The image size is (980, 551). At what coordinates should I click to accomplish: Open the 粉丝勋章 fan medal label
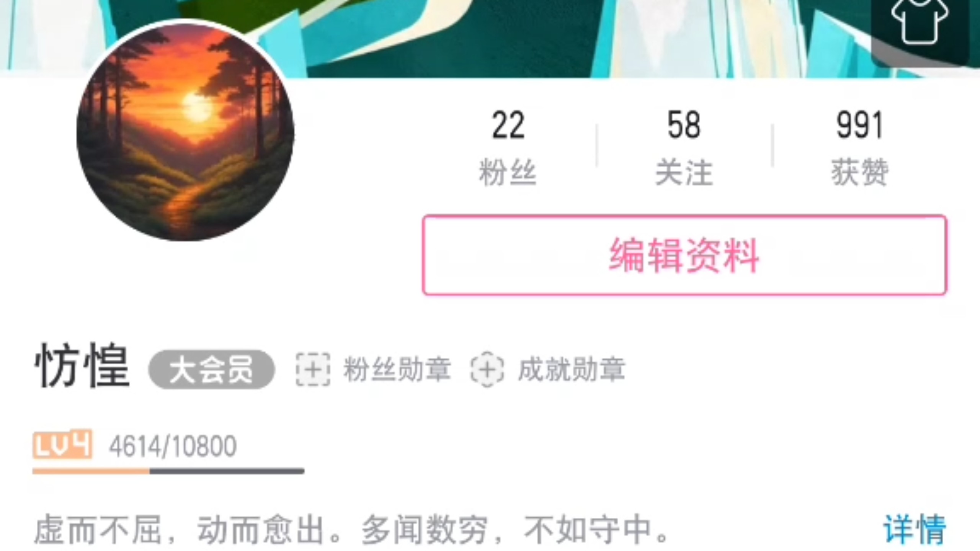(x=397, y=369)
